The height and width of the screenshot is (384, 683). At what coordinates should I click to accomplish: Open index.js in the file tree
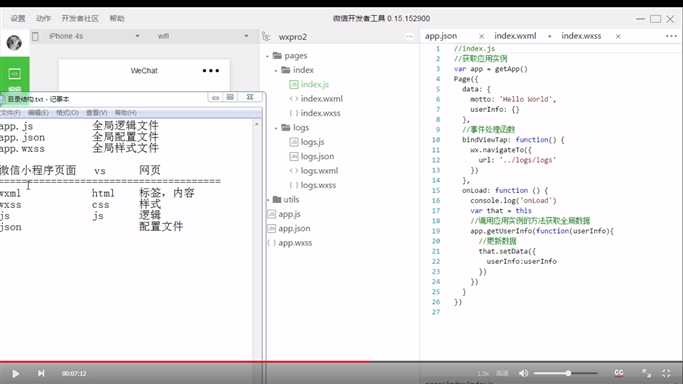coord(314,84)
